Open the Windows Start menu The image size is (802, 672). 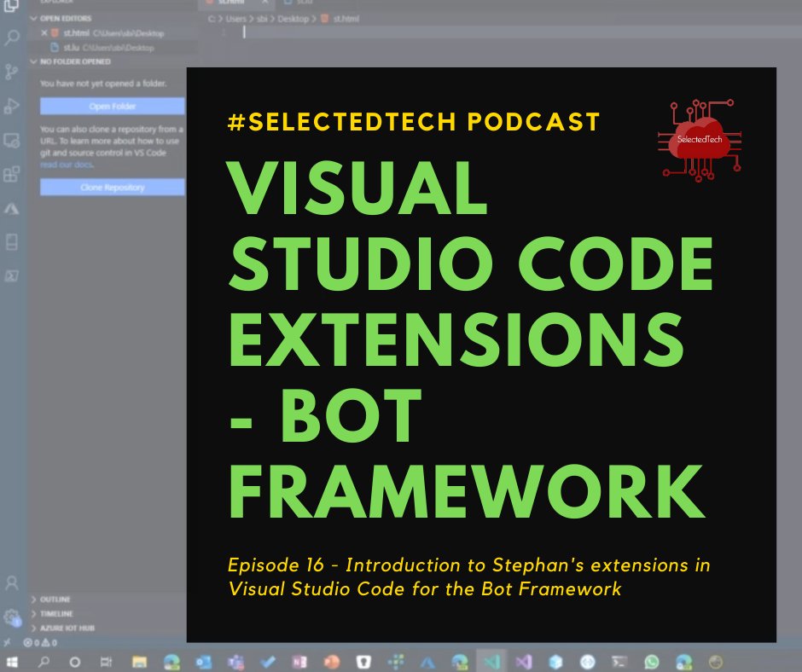[x=12, y=662]
